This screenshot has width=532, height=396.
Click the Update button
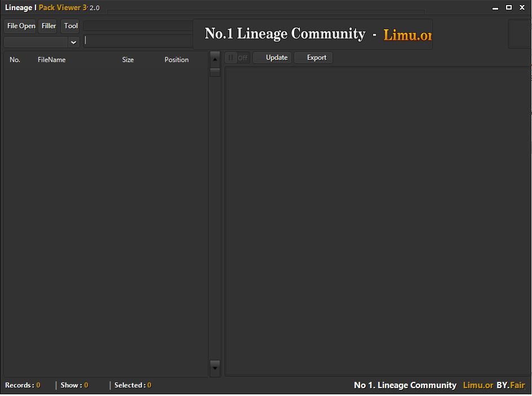272,58
